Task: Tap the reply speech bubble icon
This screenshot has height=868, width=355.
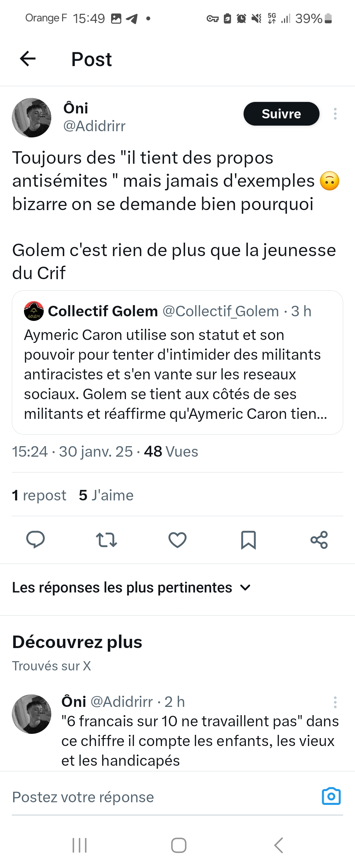Action: pyautogui.click(x=35, y=540)
